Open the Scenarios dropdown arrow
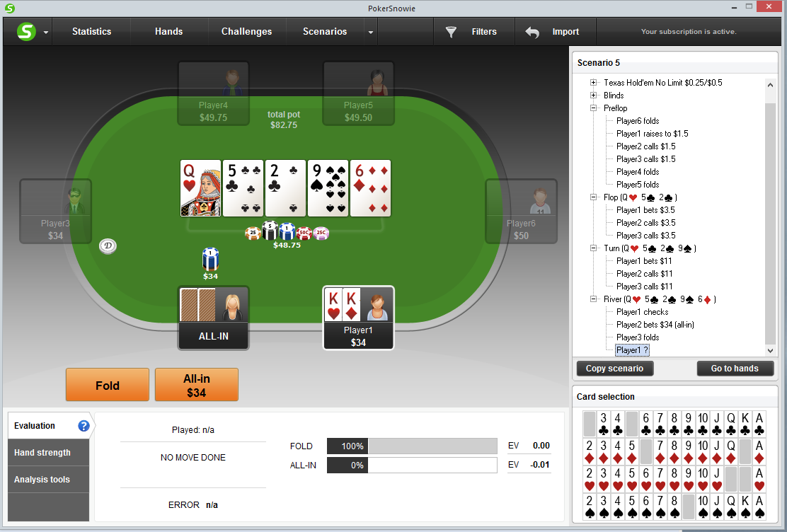This screenshot has height=532, width=787. 370,32
